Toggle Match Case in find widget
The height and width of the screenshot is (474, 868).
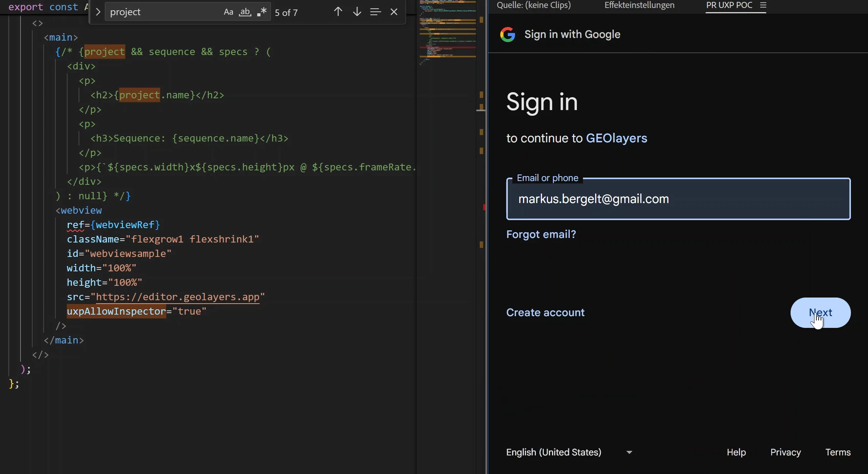[x=228, y=12]
